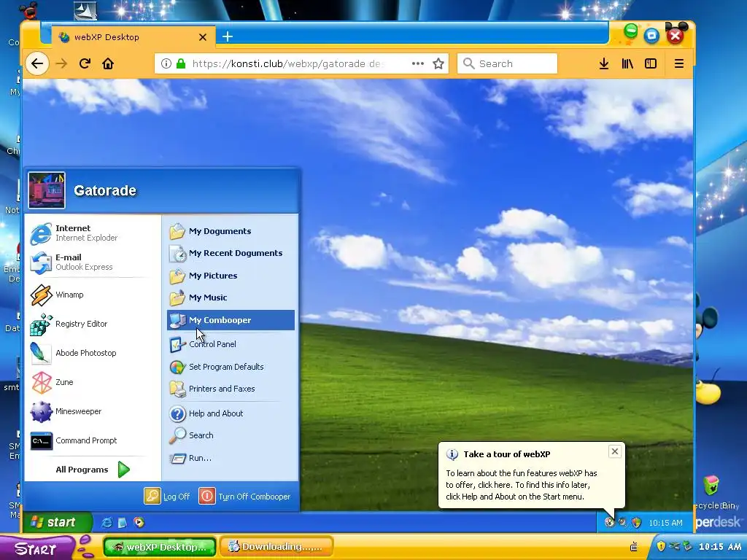This screenshot has width=747, height=560.
Task: Open Search from Start menu
Action: click(231, 435)
